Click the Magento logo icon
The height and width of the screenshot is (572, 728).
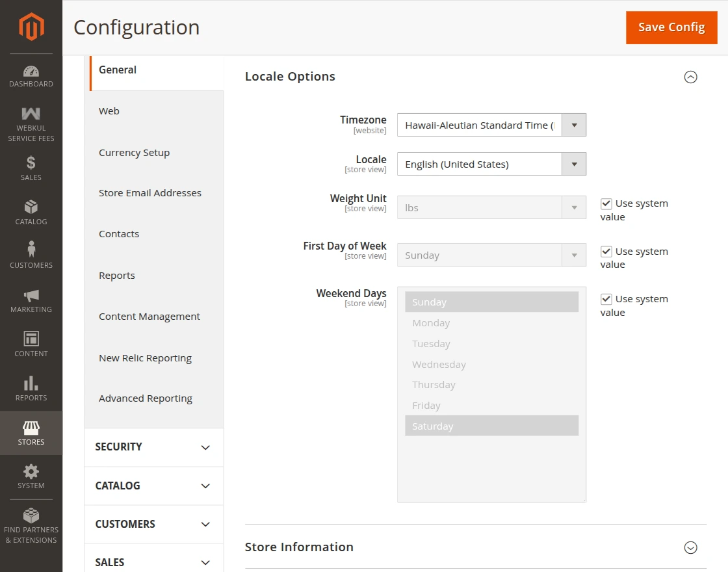pyautogui.click(x=31, y=27)
